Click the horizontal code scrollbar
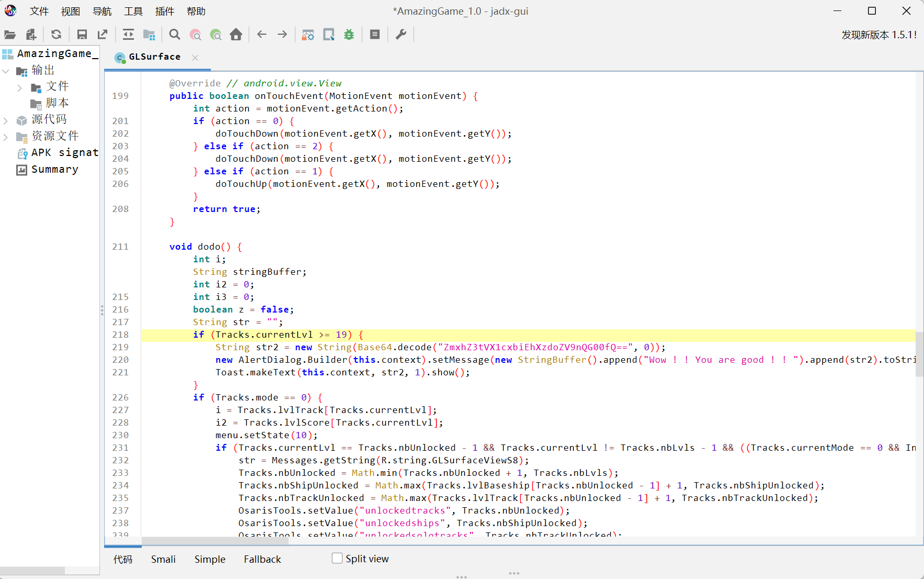This screenshot has width=924, height=579. pos(215,541)
